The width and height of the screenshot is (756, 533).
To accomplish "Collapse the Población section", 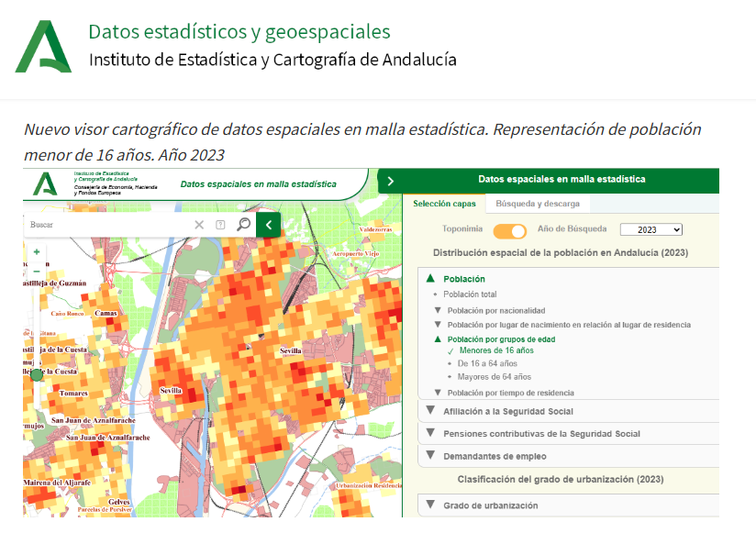I will pyautogui.click(x=429, y=280).
